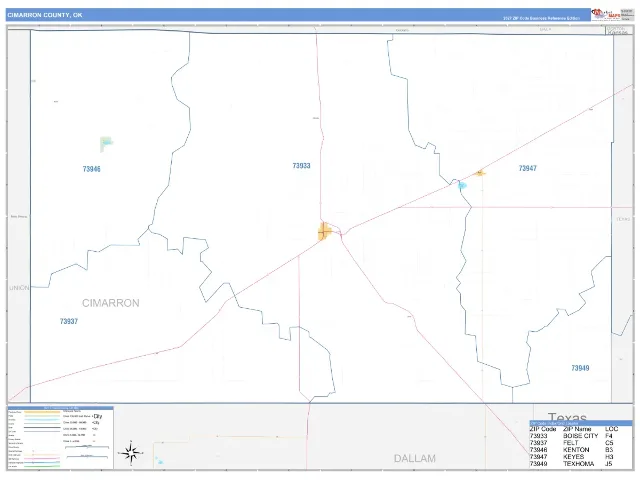This screenshot has width=640, height=480.
Task: Click the "CIMARRON COUNTY, OK" title
Action: click(x=45, y=15)
